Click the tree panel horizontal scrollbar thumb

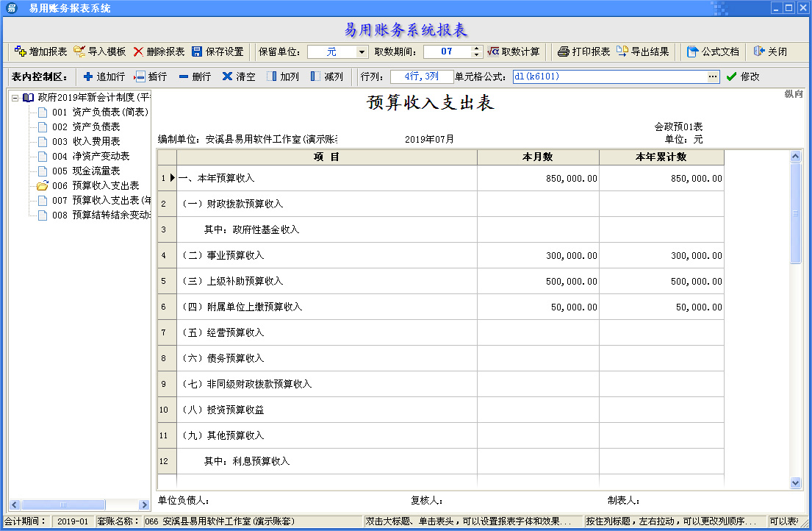tap(63, 505)
